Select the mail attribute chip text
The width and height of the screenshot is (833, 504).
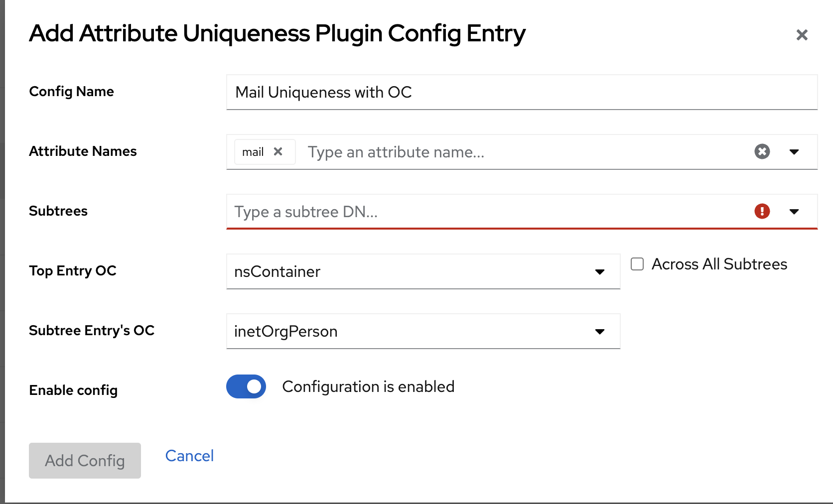click(253, 152)
